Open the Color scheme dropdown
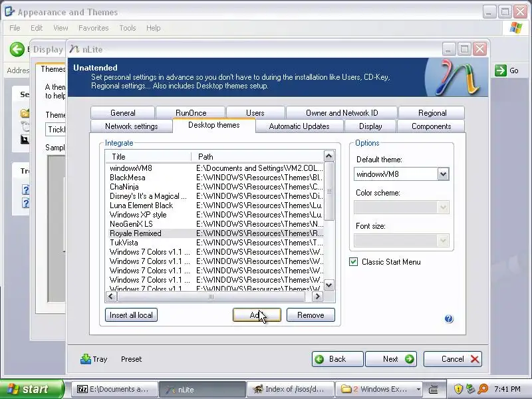This screenshot has height=399, width=532. pos(443,207)
